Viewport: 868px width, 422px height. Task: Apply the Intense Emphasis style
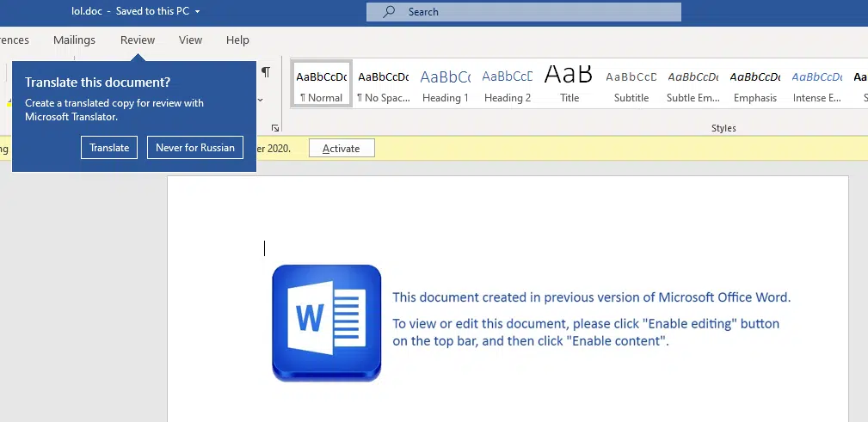tap(817, 83)
